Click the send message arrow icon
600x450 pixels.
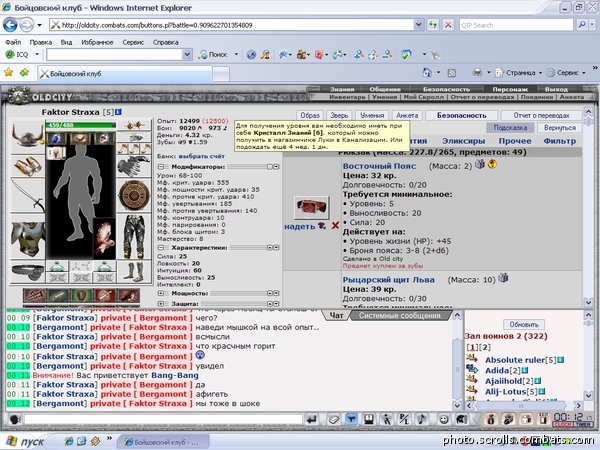(x=311, y=420)
